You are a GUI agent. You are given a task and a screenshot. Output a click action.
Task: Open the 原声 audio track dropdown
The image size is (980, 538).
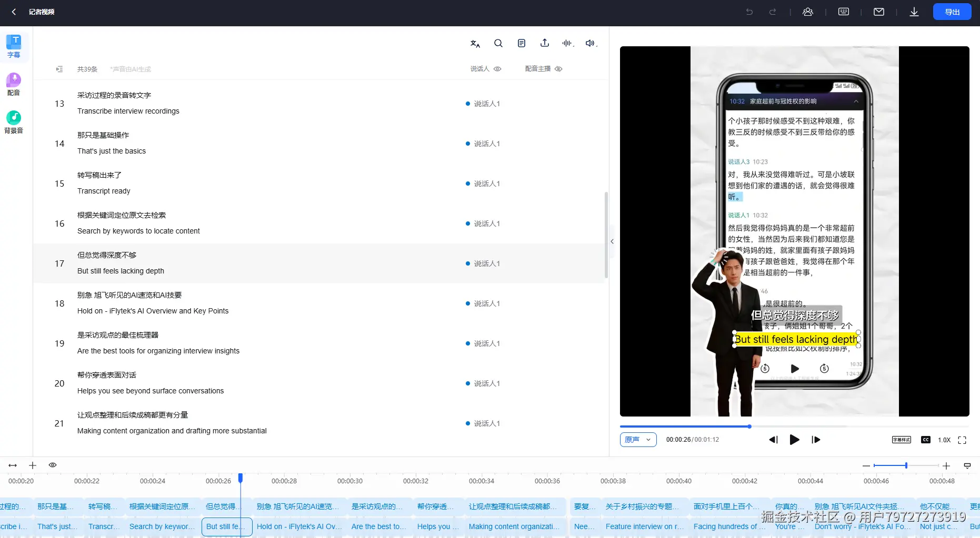coord(638,440)
